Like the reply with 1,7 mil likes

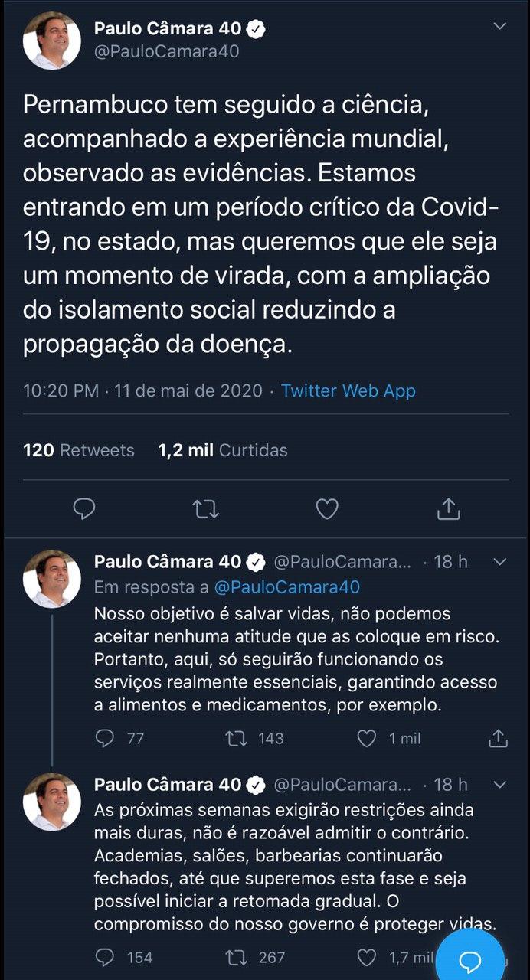[368, 957]
